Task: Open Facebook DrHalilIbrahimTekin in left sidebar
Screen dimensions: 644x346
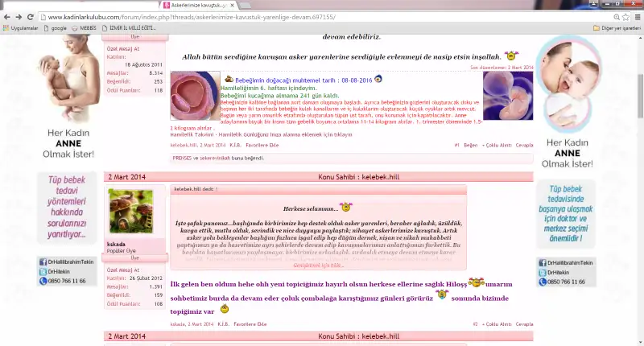Action: point(66,262)
